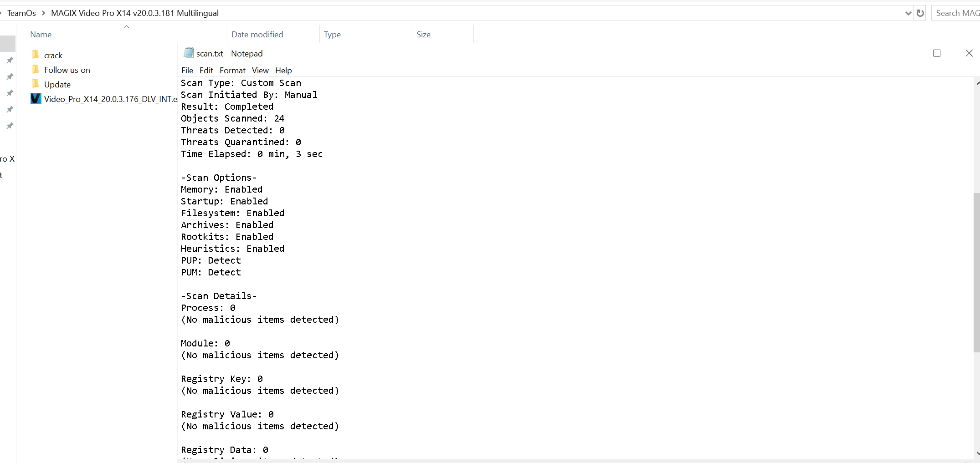
Task: Sort files by Date modified column
Action: (257, 34)
